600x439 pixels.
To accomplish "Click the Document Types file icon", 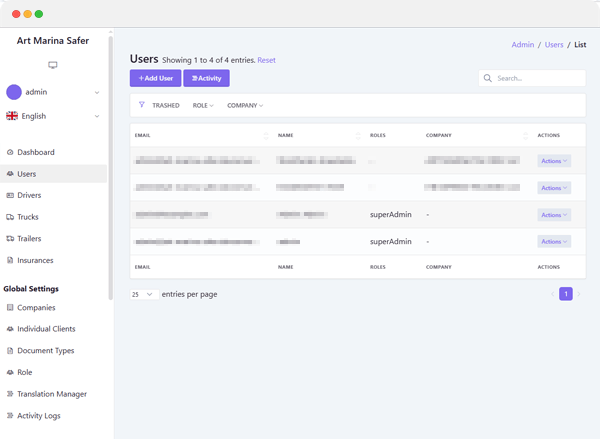I will tap(10, 351).
